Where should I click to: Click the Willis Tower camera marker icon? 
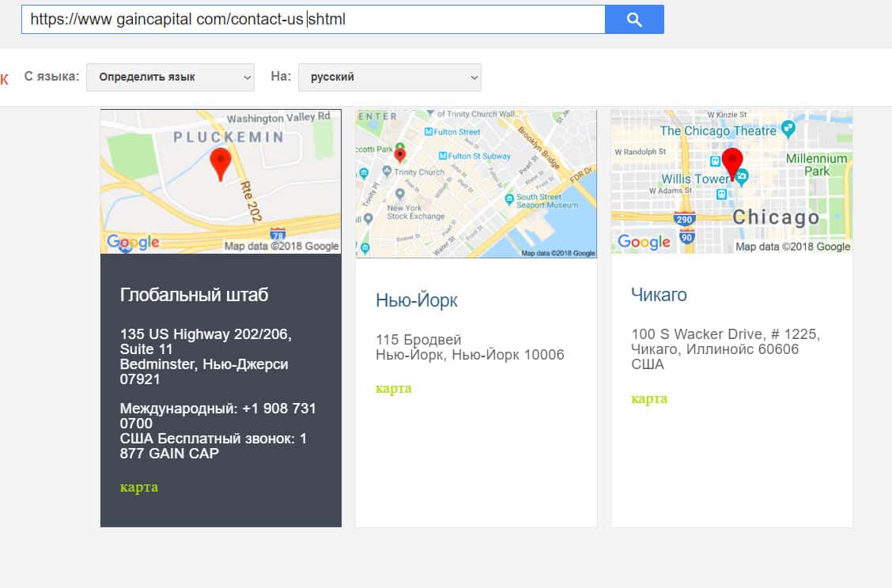[741, 177]
